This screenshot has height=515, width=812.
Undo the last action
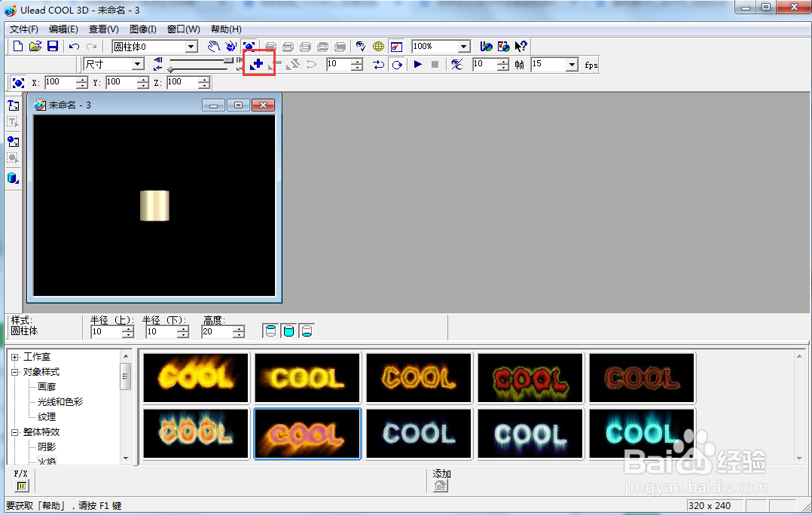coord(74,47)
